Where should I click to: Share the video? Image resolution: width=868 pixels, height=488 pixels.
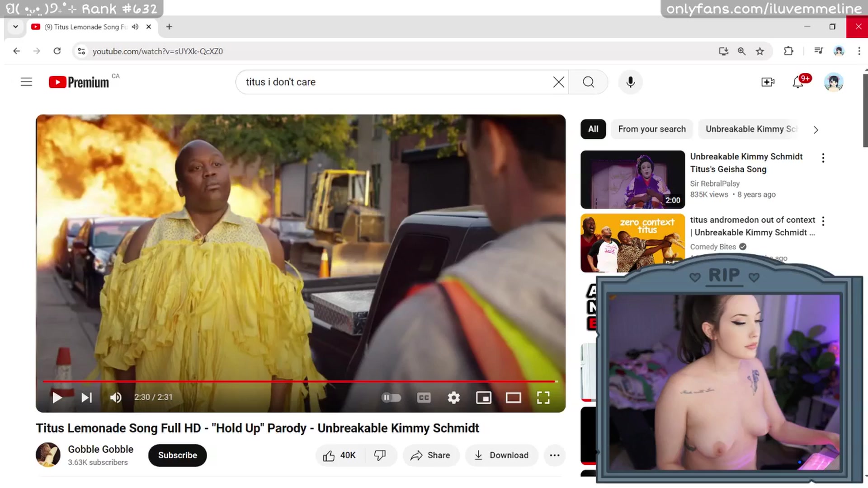pyautogui.click(x=431, y=455)
